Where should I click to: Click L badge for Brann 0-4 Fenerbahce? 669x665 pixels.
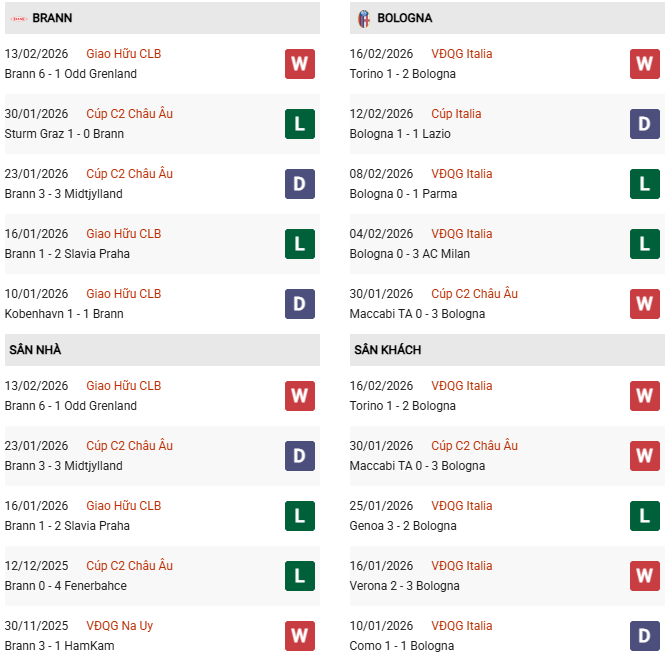[299, 576]
